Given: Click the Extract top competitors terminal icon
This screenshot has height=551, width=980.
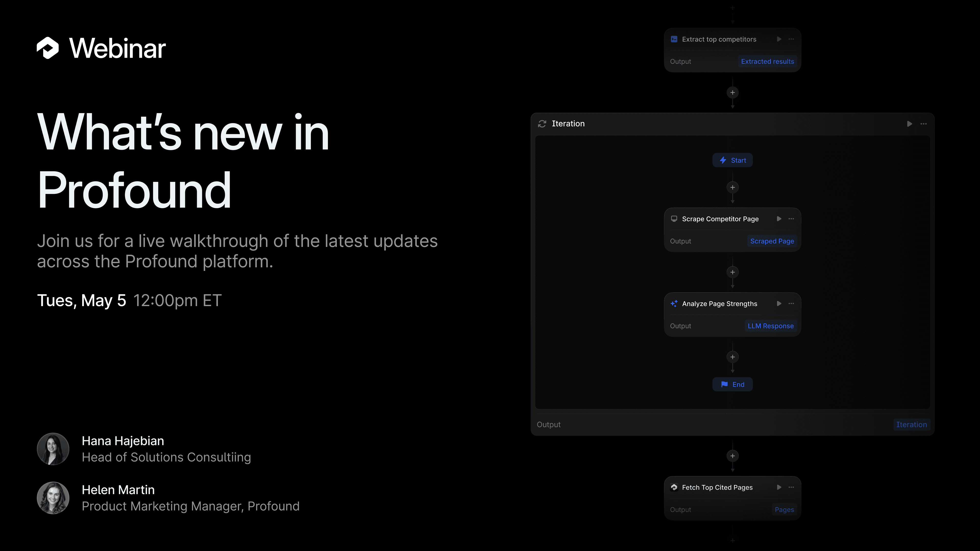Looking at the screenshot, I should click(674, 39).
